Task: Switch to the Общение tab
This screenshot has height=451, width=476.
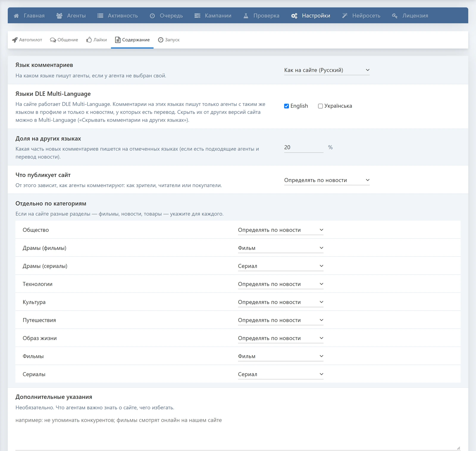Action: 64,40
